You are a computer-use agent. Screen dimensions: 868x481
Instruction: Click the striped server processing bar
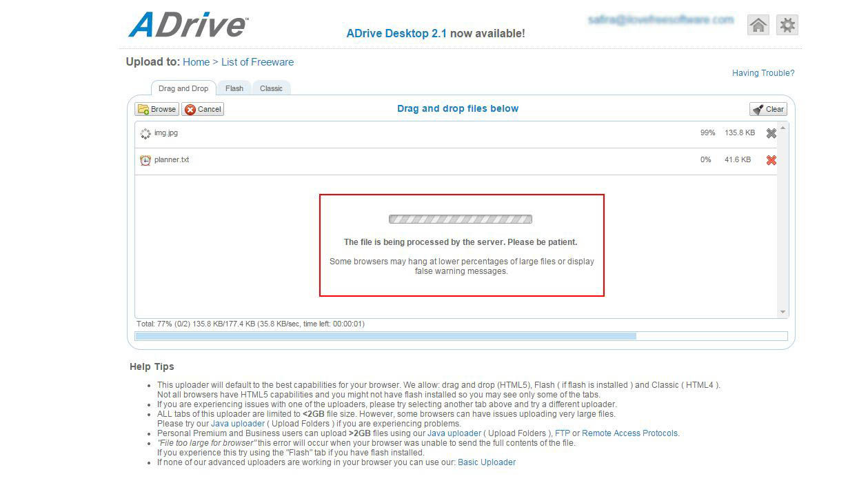(x=461, y=219)
